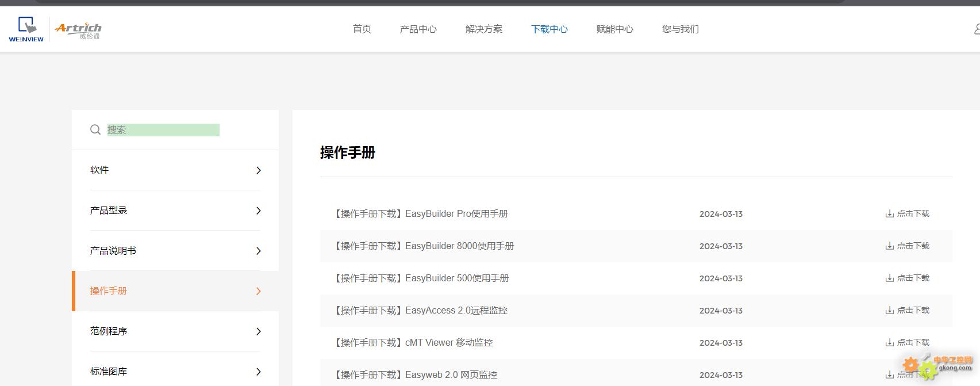The height and width of the screenshot is (386, 980).
Task: Click download icon for EasyBuilder 8000使用手册
Action: click(x=889, y=246)
